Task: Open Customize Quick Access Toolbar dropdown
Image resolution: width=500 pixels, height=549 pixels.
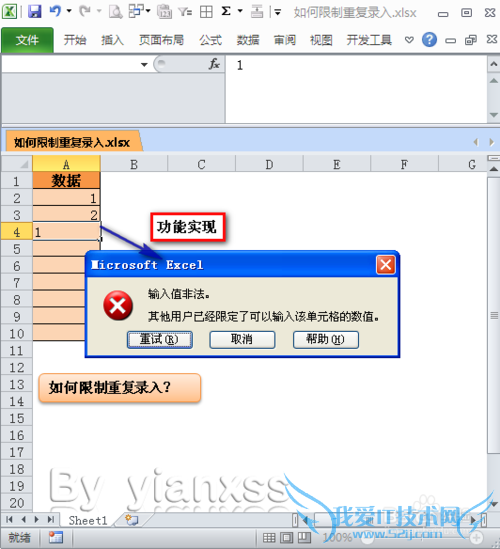Action: point(278,13)
